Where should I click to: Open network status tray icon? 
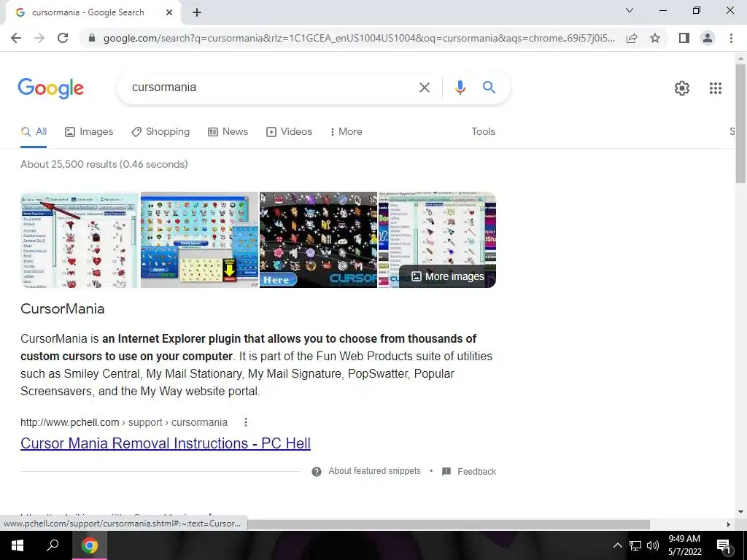[x=635, y=545]
